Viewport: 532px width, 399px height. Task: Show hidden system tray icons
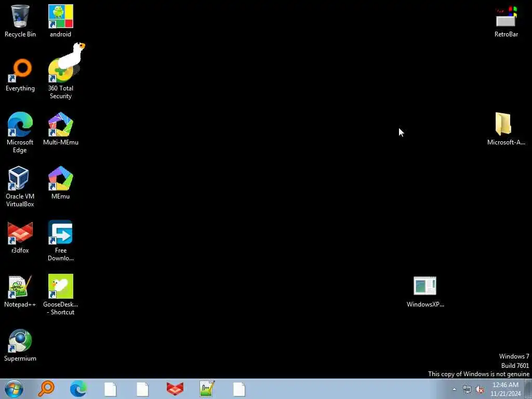pyautogui.click(x=454, y=389)
